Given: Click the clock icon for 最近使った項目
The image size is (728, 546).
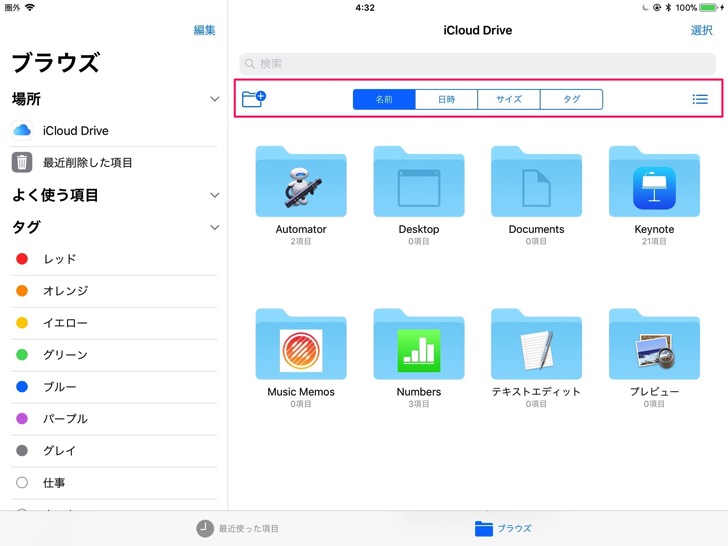Looking at the screenshot, I should point(205,528).
